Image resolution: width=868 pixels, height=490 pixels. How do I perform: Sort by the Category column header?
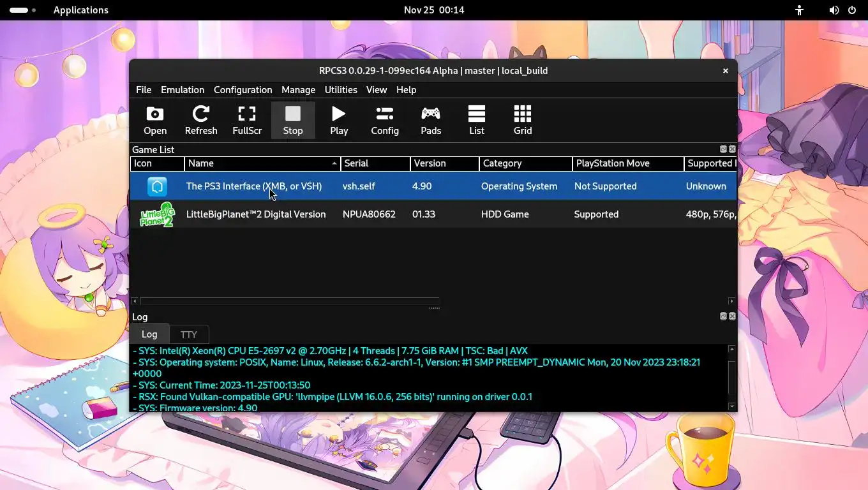point(526,163)
